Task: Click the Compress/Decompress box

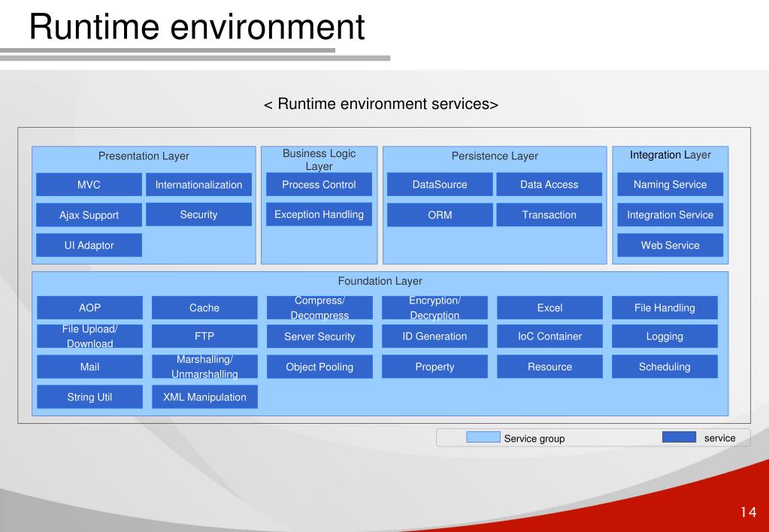Action: pos(319,307)
